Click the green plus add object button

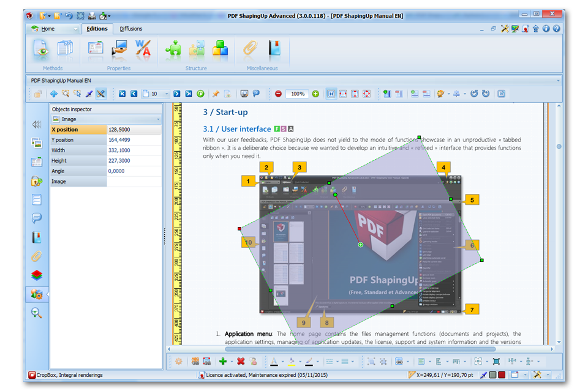(223, 362)
